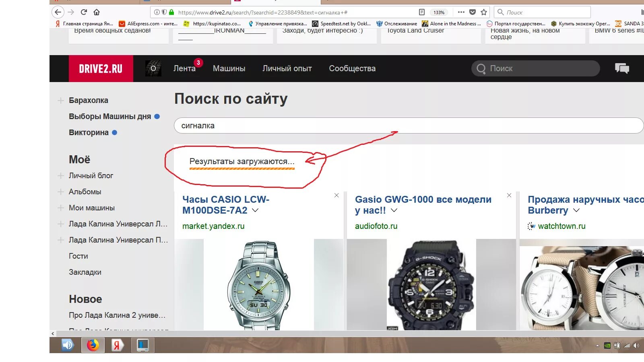
Task: Click the watchtown.ru advertiser link
Action: pos(562,226)
